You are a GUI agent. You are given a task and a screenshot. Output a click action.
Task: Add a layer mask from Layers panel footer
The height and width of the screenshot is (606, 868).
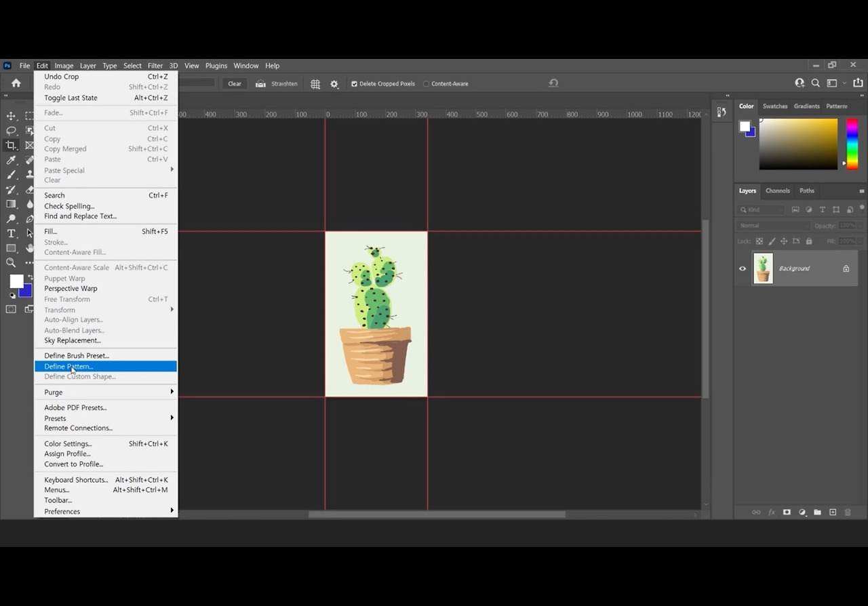coord(787,512)
